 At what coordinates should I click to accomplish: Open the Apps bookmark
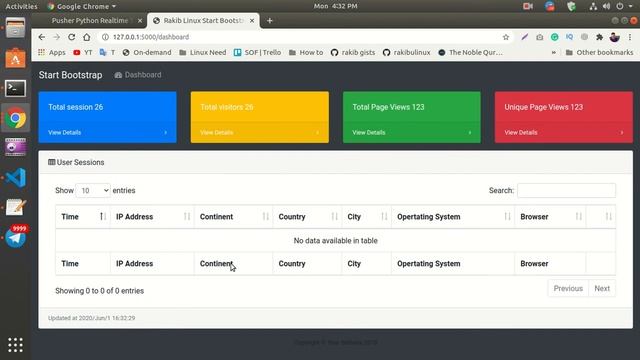pos(52,53)
